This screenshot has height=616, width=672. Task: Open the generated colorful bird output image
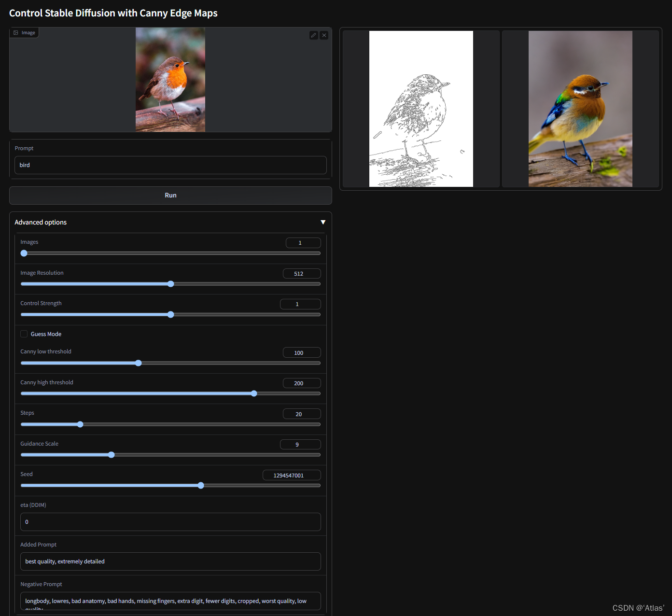[580, 109]
